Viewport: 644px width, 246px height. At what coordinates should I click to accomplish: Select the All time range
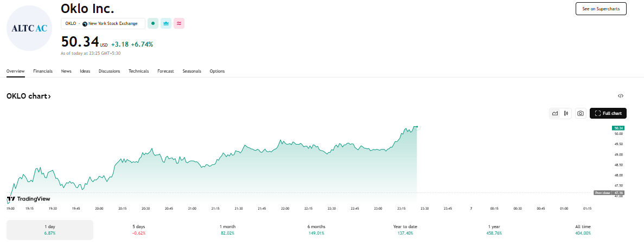point(583,230)
